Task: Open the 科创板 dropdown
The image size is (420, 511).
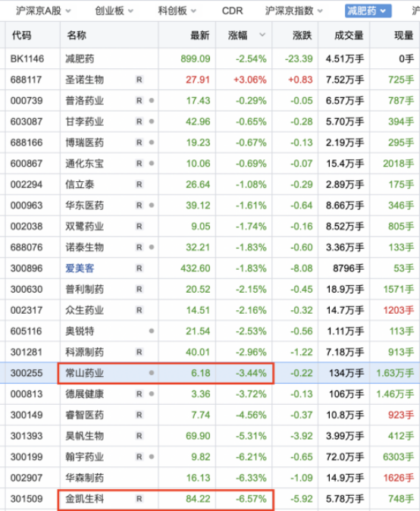Action: [x=177, y=11]
